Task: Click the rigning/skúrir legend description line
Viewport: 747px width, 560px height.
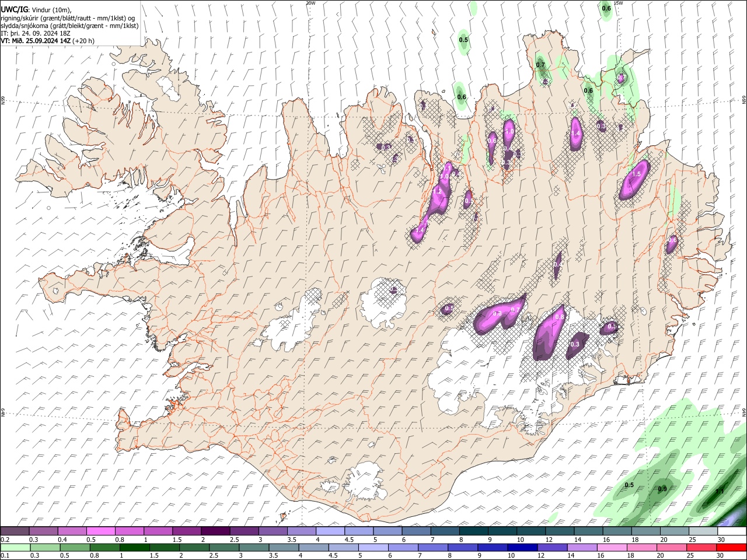Action: pyautogui.click(x=68, y=17)
